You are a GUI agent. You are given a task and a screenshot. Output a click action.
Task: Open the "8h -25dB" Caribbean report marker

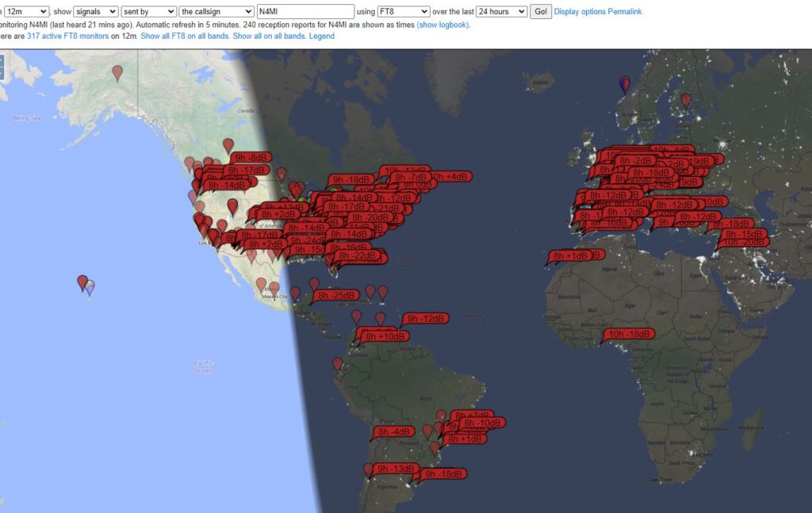[x=335, y=296]
